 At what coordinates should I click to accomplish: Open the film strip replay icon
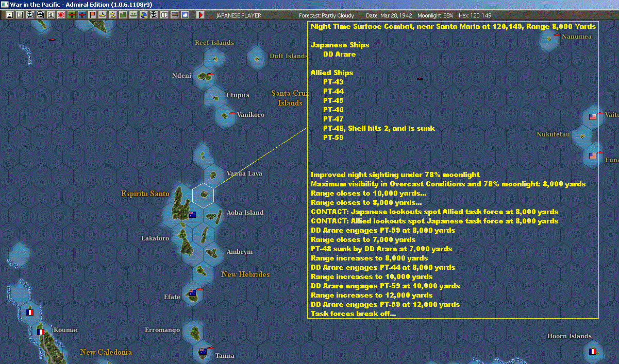tap(175, 15)
